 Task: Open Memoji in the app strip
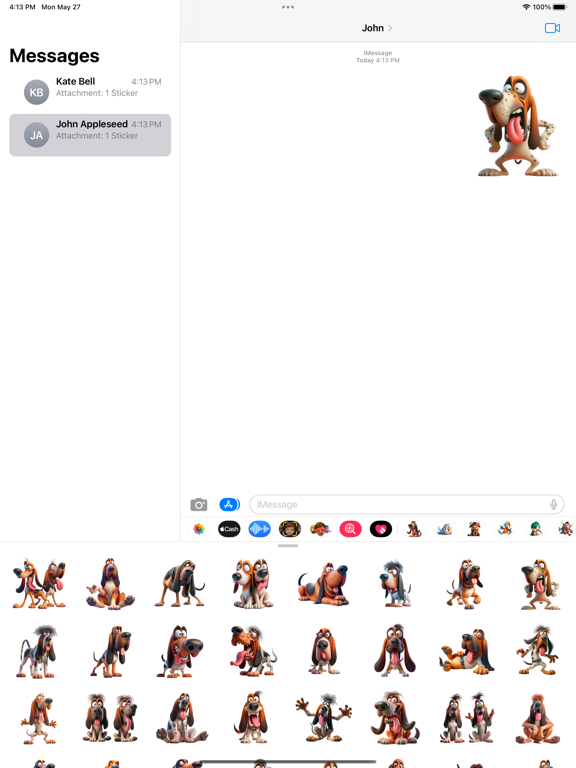click(x=289, y=529)
